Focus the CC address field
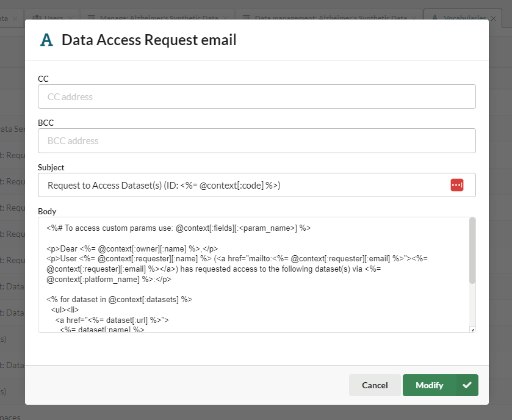 [x=256, y=96]
